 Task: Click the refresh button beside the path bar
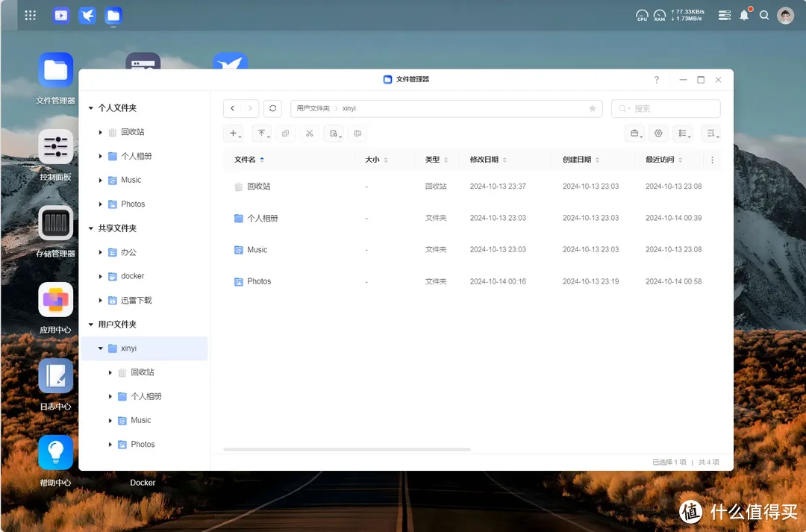click(273, 108)
